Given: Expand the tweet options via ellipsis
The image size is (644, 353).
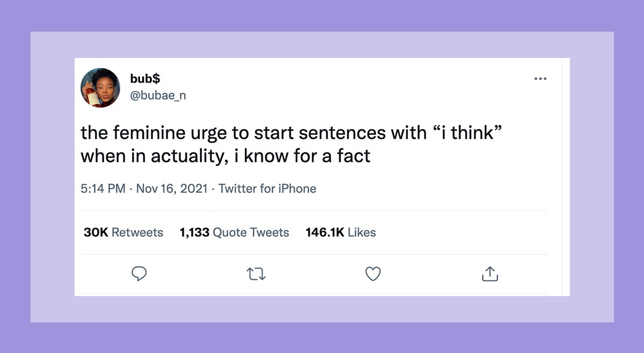Looking at the screenshot, I should 540,78.
